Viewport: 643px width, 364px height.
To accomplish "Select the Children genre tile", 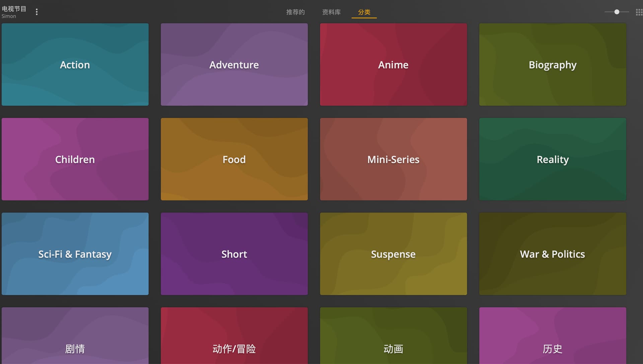I will point(75,159).
